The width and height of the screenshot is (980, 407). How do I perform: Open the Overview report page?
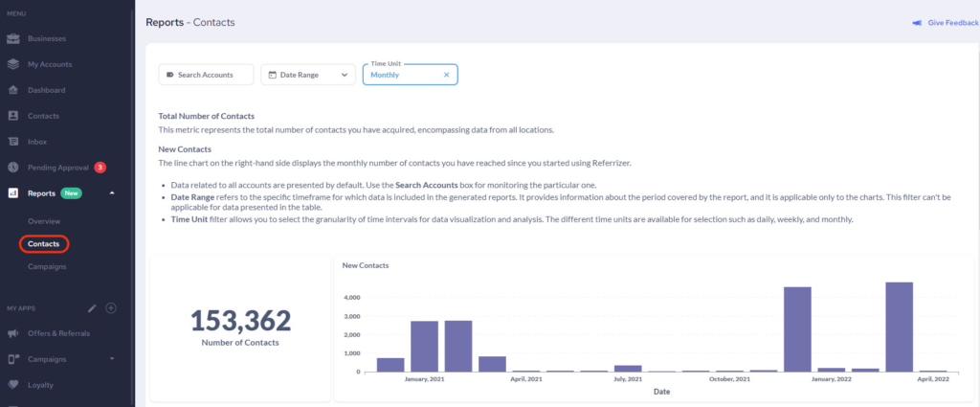[x=44, y=221]
